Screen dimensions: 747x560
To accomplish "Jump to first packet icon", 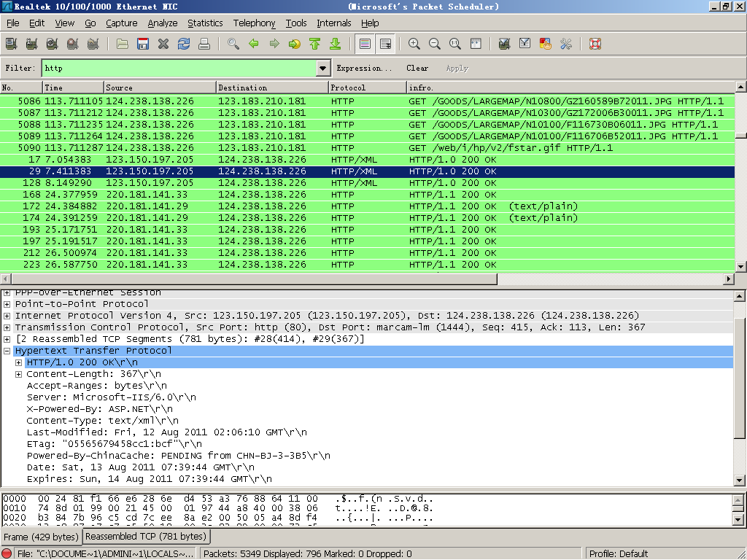I will point(315,44).
